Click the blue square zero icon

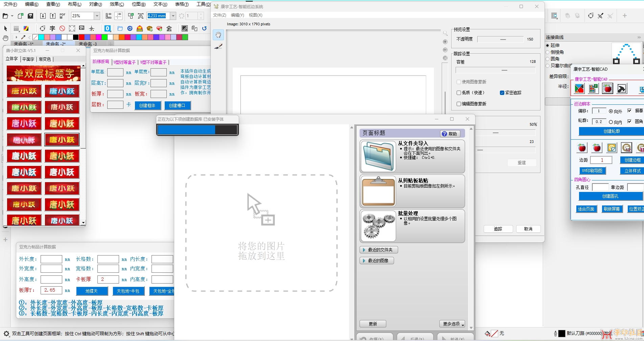tap(108, 28)
